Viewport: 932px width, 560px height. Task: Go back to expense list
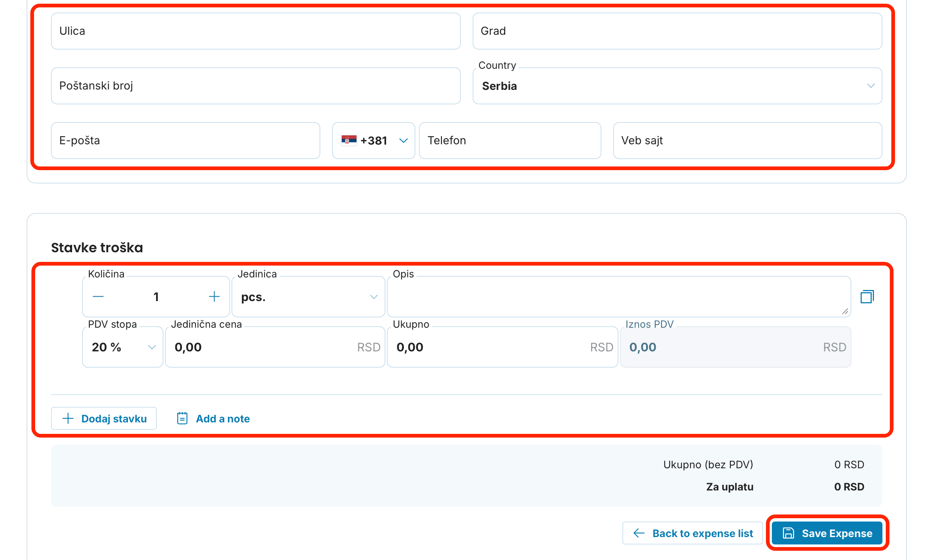(x=692, y=533)
